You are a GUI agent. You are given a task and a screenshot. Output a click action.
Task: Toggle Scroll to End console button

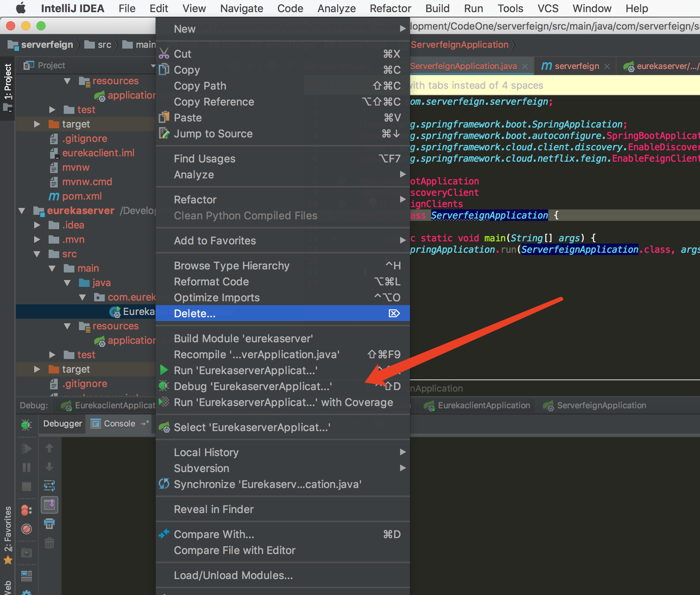point(49,505)
